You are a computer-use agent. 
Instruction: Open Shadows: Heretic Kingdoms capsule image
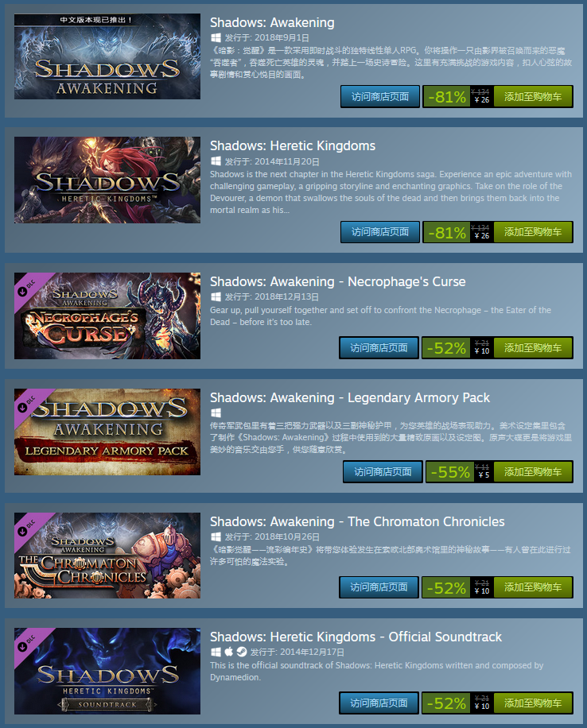click(107, 180)
